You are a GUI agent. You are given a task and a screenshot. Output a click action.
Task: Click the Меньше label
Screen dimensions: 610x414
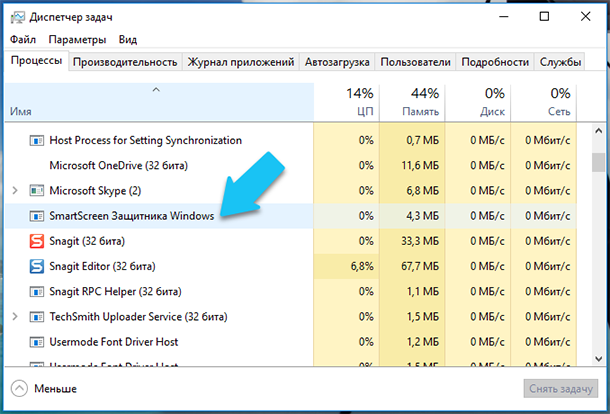[x=55, y=389]
